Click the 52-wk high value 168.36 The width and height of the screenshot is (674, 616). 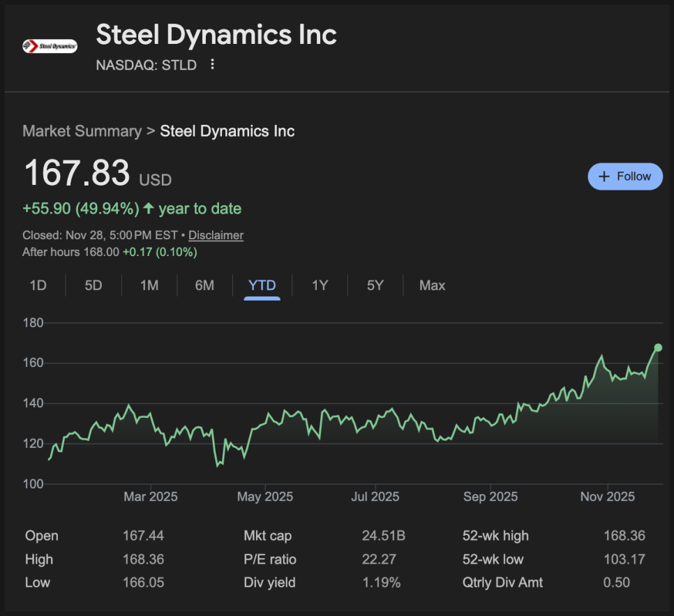(624, 536)
